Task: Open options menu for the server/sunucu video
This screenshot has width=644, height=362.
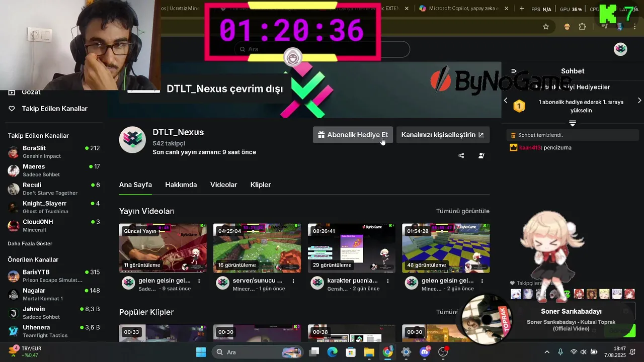Action: tap(293, 281)
